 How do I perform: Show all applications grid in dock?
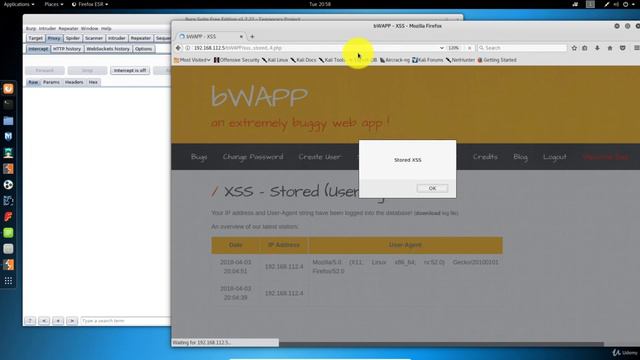click(8, 280)
